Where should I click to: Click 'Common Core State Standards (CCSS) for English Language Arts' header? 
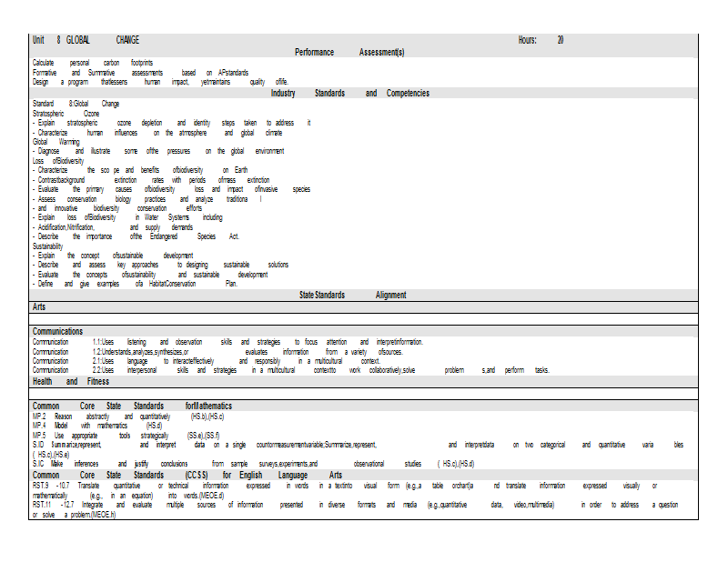(187, 476)
